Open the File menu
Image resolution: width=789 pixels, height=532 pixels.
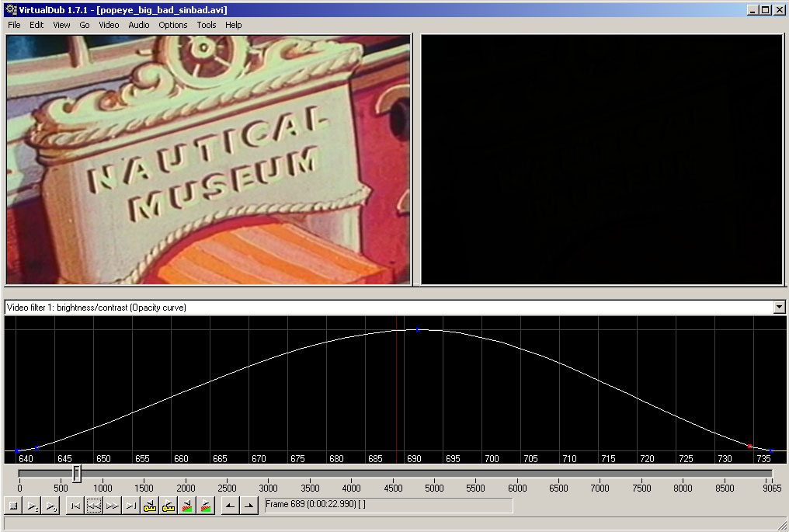pos(14,25)
